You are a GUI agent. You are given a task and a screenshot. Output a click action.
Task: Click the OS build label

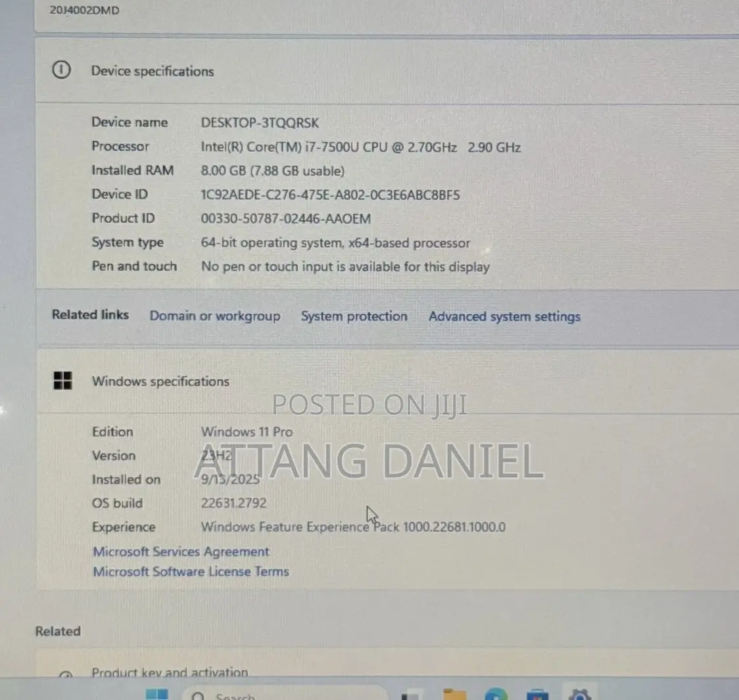click(x=117, y=503)
